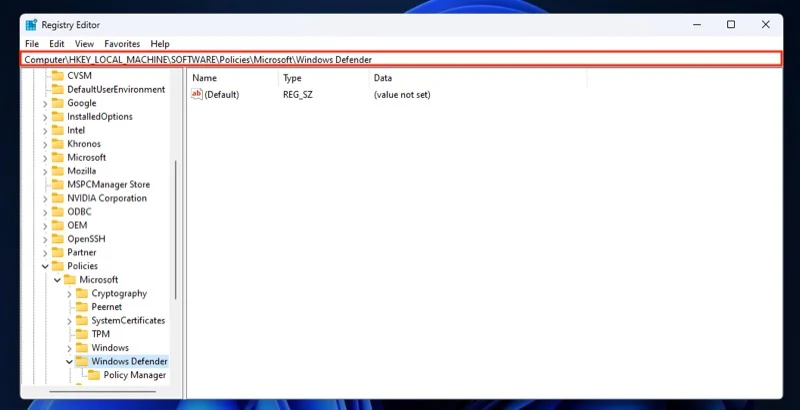This screenshot has width=800, height=410.
Task: Click the Registry Editor app icon in title bar
Action: coord(31,25)
